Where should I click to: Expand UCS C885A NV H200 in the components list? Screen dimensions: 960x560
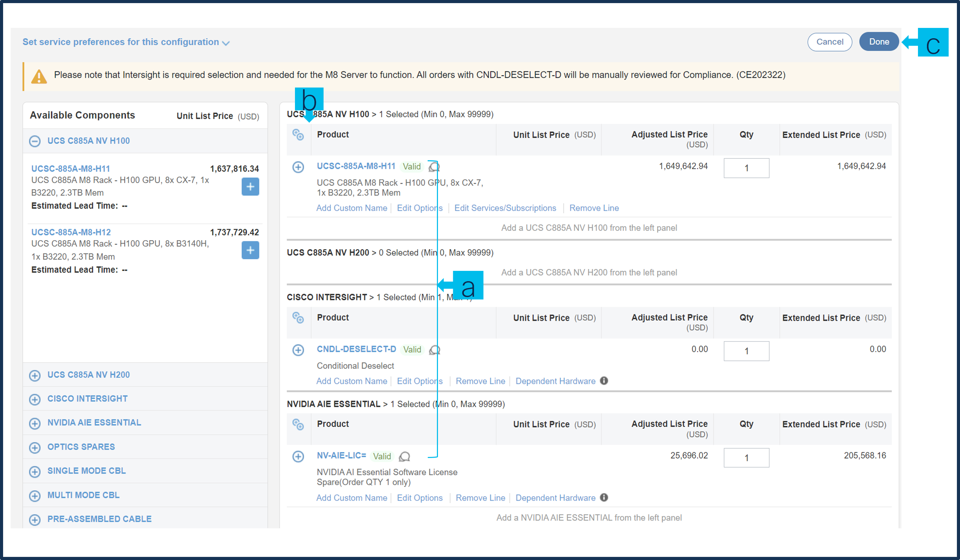click(x=35, y=375)
